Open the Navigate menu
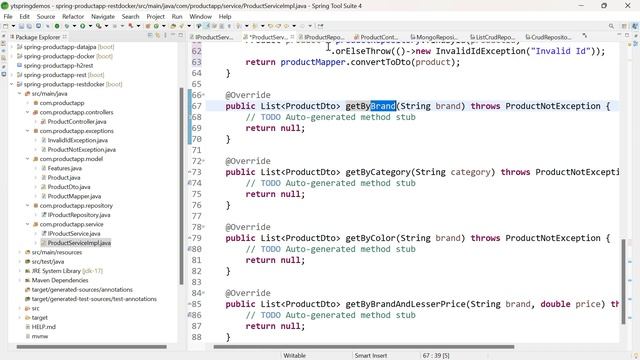The image size is (640, 360). coord(103,16)
